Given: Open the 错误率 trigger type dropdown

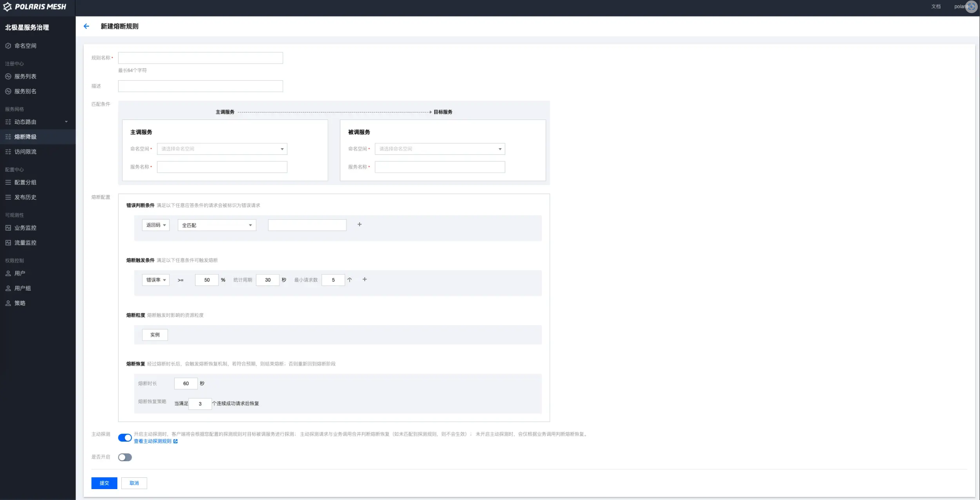Looking at the screenshot, I should pos(156,280).
